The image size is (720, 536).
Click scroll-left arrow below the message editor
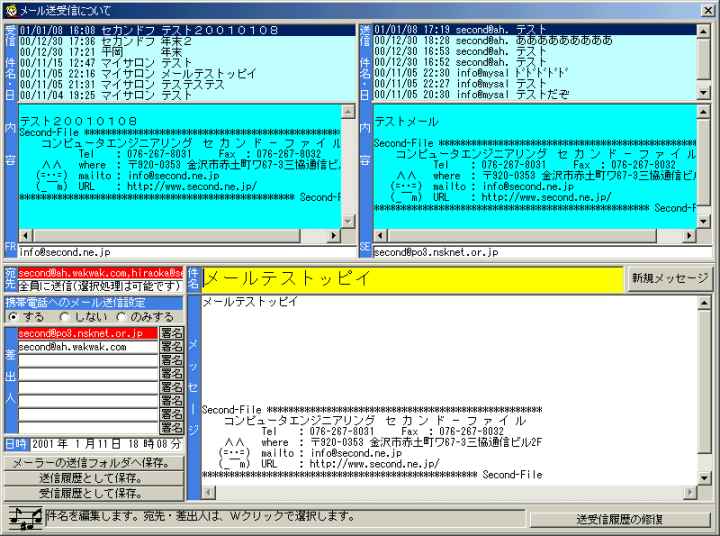point(210,489)
